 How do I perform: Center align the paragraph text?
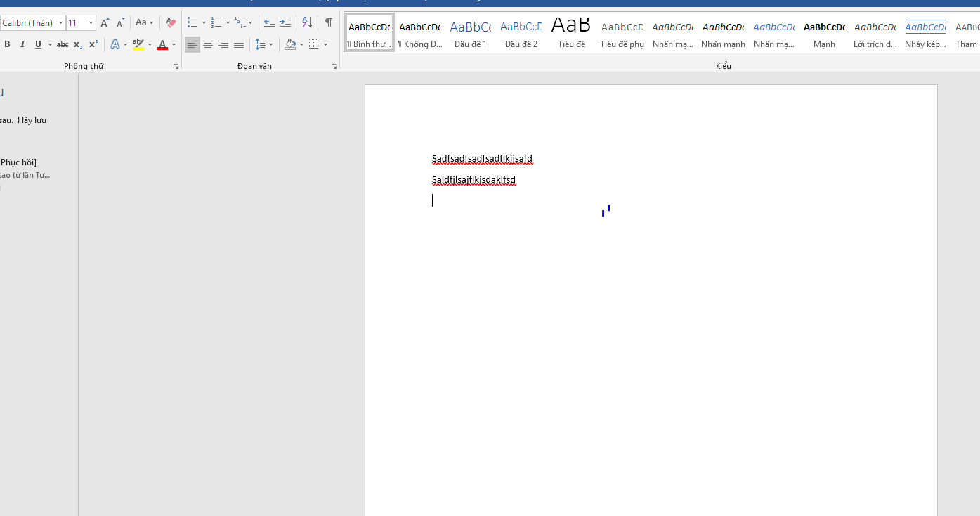208,44
